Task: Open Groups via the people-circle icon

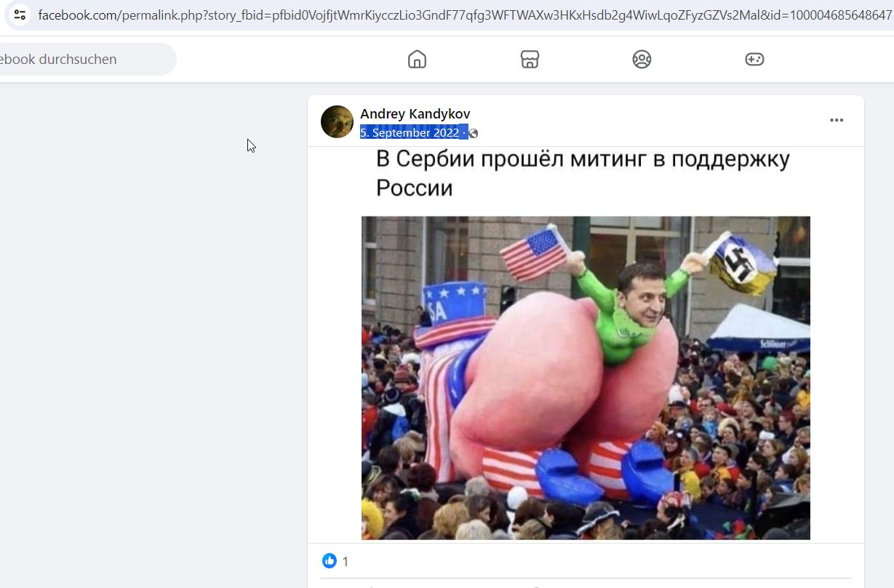Action: point(642,59)
